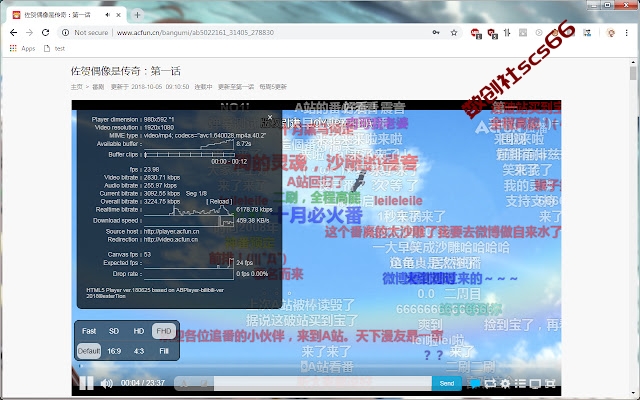Open 番剧 breadcrumb link
This screenshot has width=640, height=400.
tap(98, 87)
